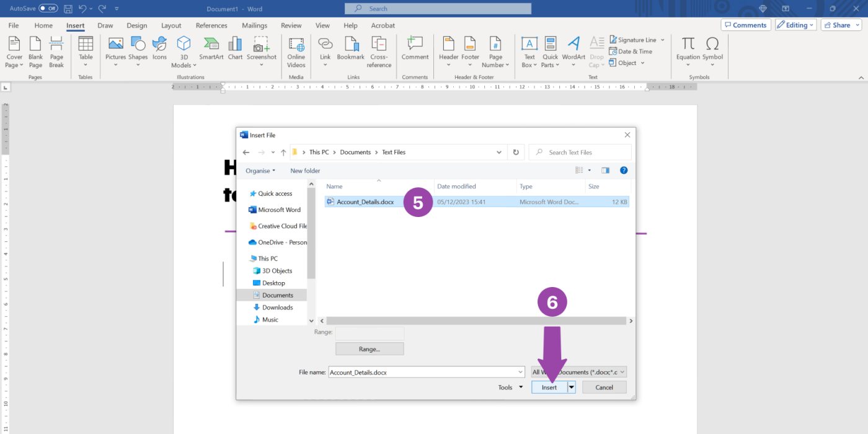Insert a SmartArt graphic
Viewport: 868px width, 434px height.
[x=211, y=50]
